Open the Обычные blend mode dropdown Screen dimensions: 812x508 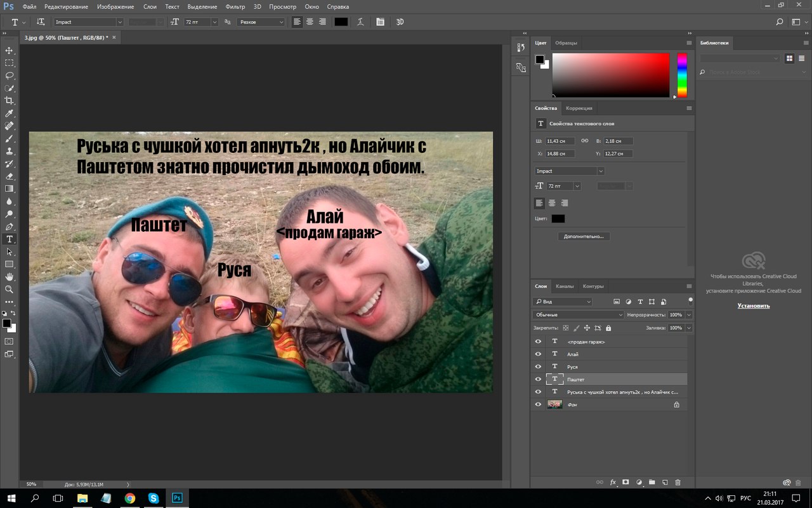[578, 315]
